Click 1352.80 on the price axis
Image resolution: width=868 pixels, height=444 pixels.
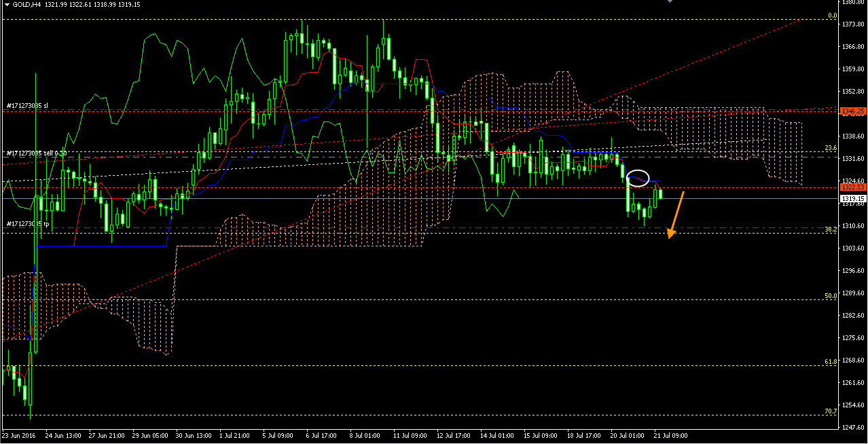tap(854, 92)
